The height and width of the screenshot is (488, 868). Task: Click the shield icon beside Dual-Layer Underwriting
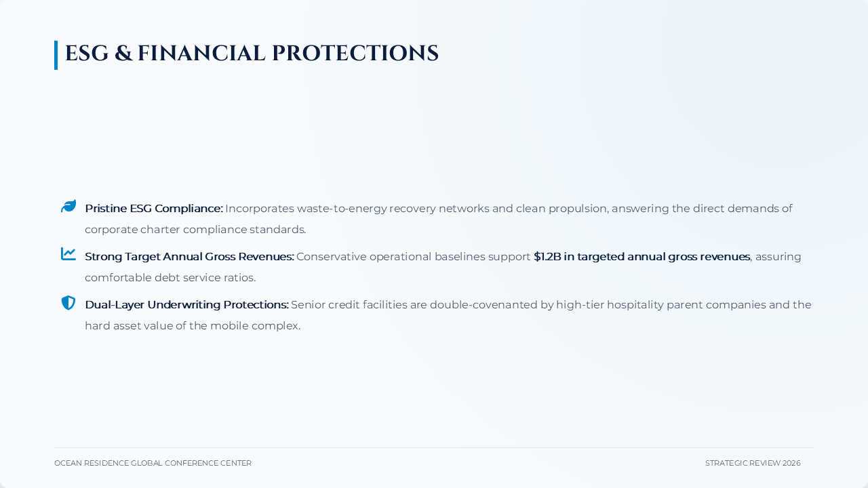[x=68, y=303]
